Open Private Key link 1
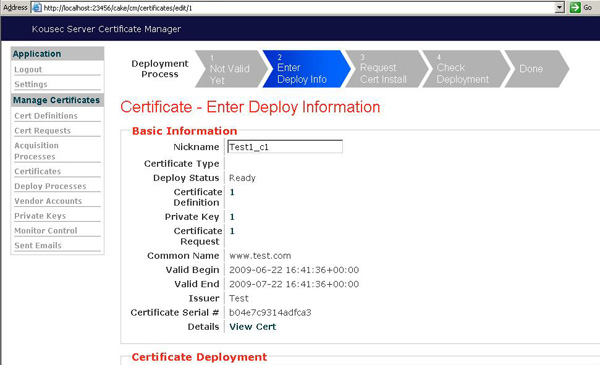This screenshot has height=365, width=600. (x=232, y=217)
